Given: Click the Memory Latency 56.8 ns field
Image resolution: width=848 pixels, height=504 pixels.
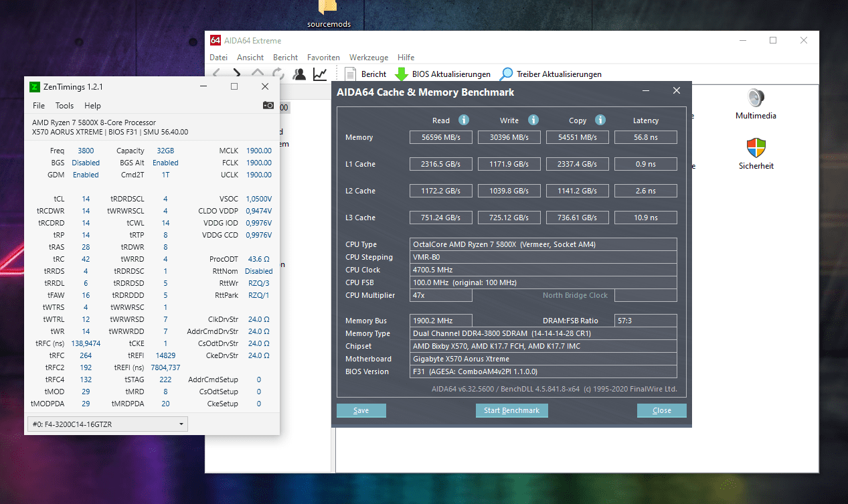Looking at the screenshot, I should 646,137.
